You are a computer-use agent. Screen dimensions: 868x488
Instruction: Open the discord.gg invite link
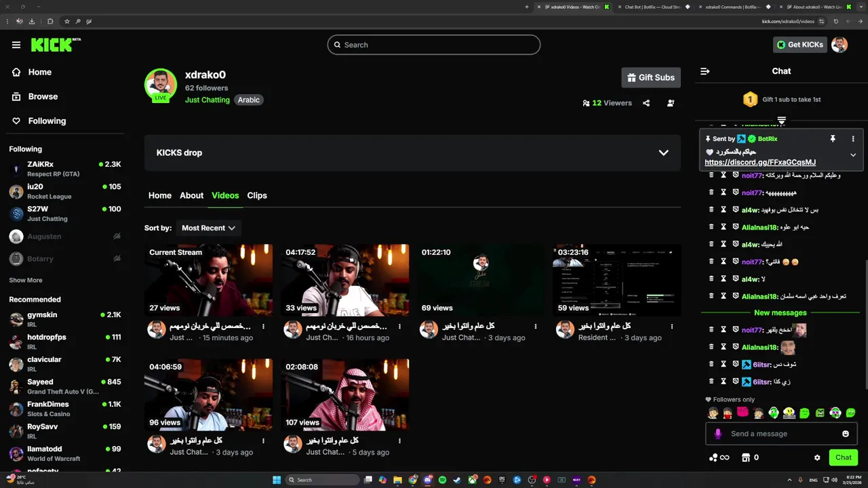coord(760,163)
